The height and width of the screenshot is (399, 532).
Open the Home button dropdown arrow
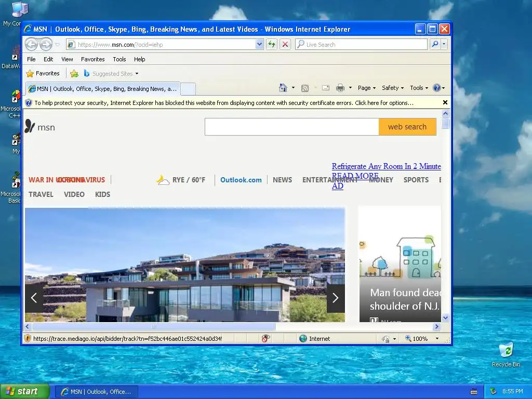(x=293, y=88)
